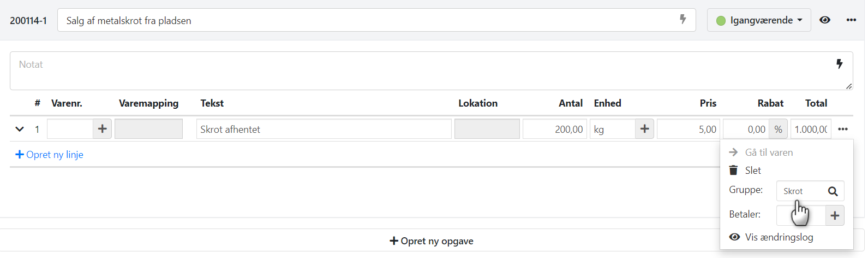Select Gå til varen menu entry

pos(769,153)
